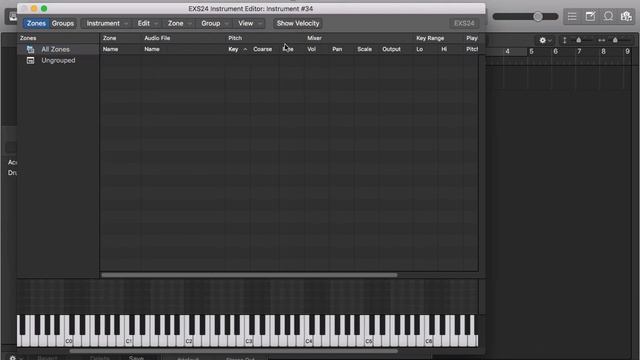
Task: Open the Edit dropdown menu
Action: [x=147, y=23]
